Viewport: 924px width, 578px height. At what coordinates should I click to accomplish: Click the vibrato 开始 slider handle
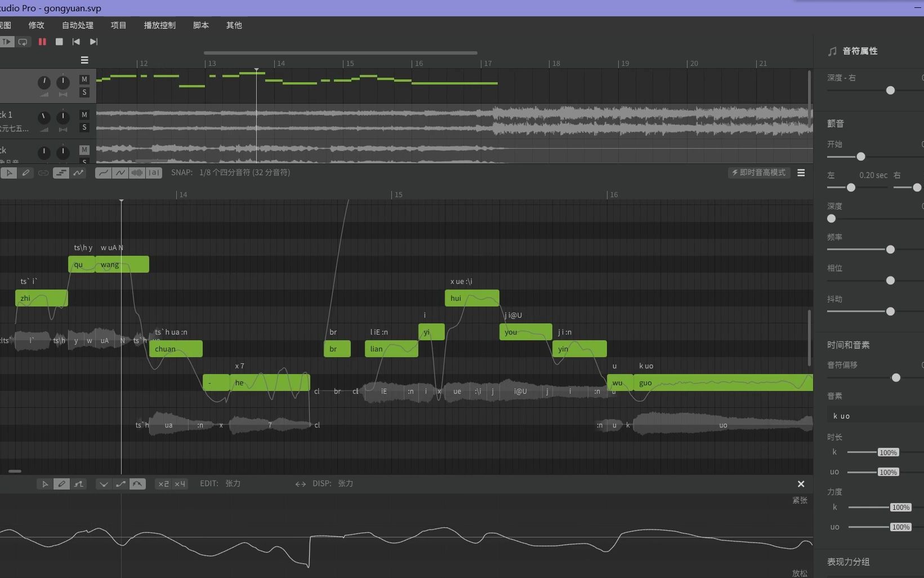(x=860, y=156)
